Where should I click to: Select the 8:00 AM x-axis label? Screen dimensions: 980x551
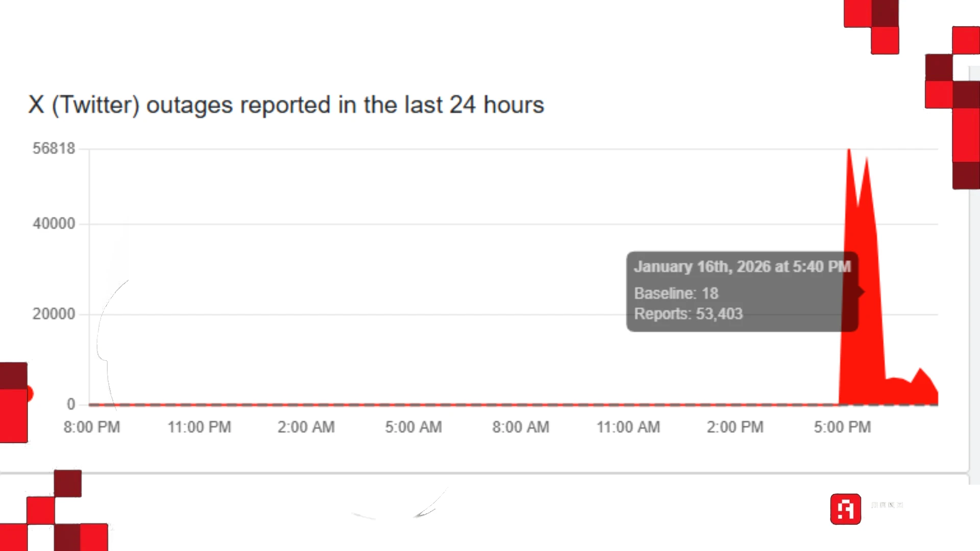click(x=521, y=427)
